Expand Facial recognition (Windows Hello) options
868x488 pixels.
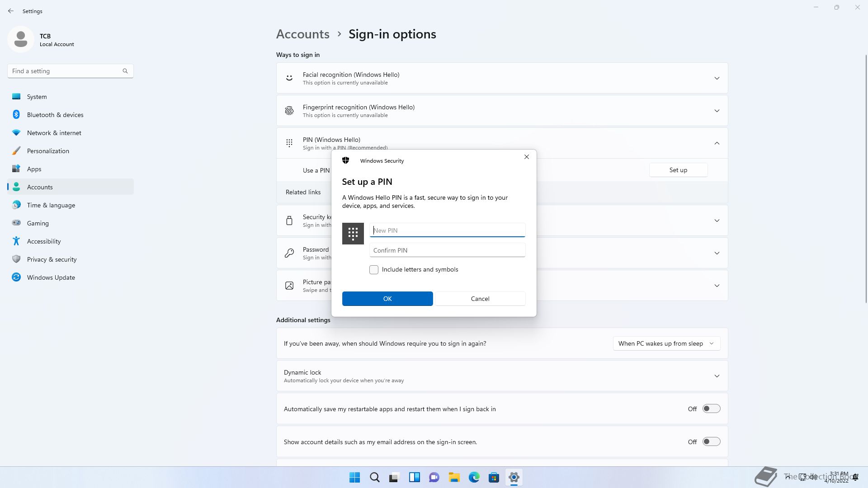coord(717,78)
